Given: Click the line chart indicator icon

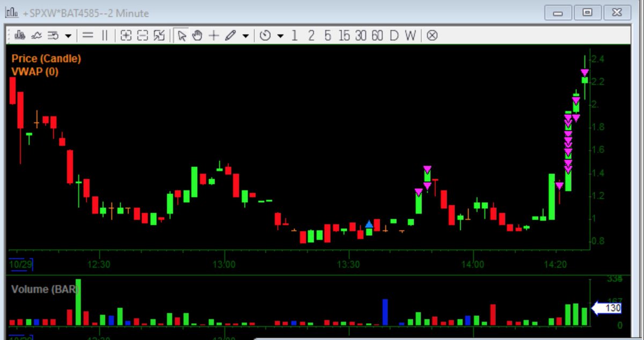Looking at the screenshot, I should tap(36, 35).
